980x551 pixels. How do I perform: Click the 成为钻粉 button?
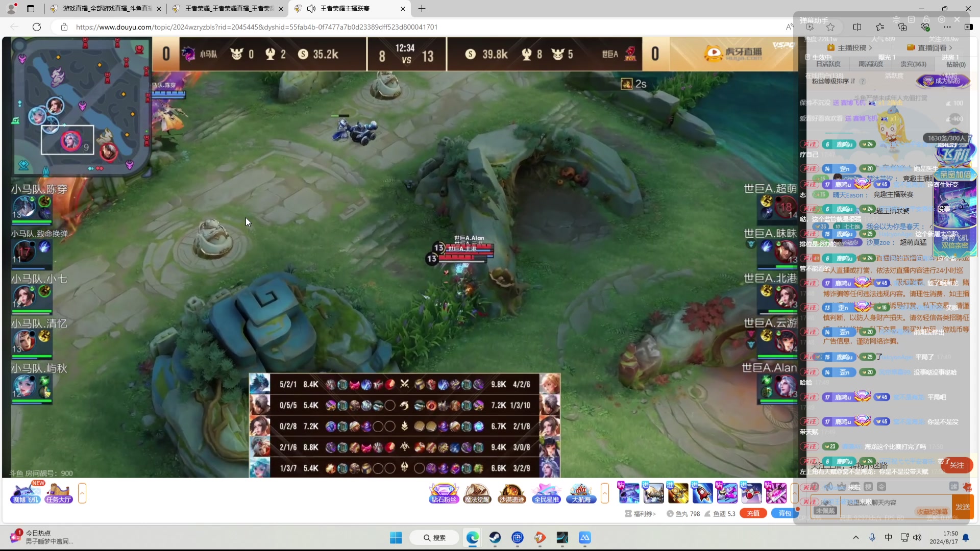coord(942,81)
